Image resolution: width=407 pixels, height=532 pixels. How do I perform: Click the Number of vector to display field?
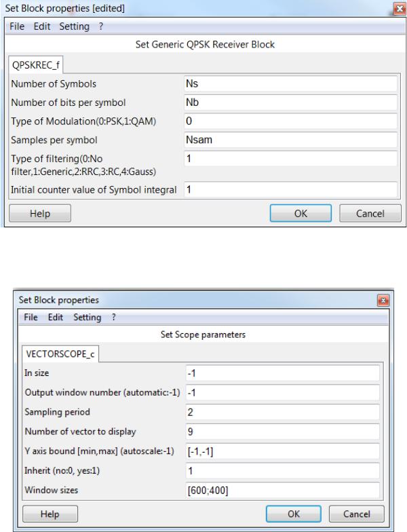(283, 432)
